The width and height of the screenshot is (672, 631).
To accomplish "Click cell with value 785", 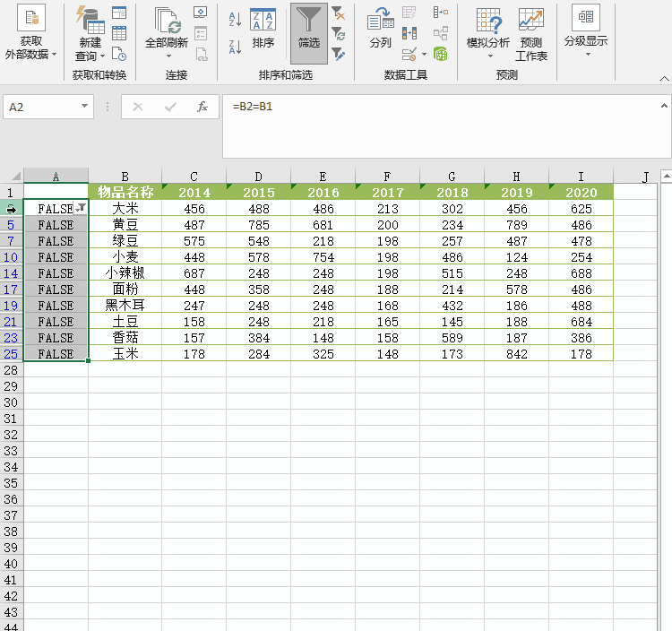I will click(258, 225).
